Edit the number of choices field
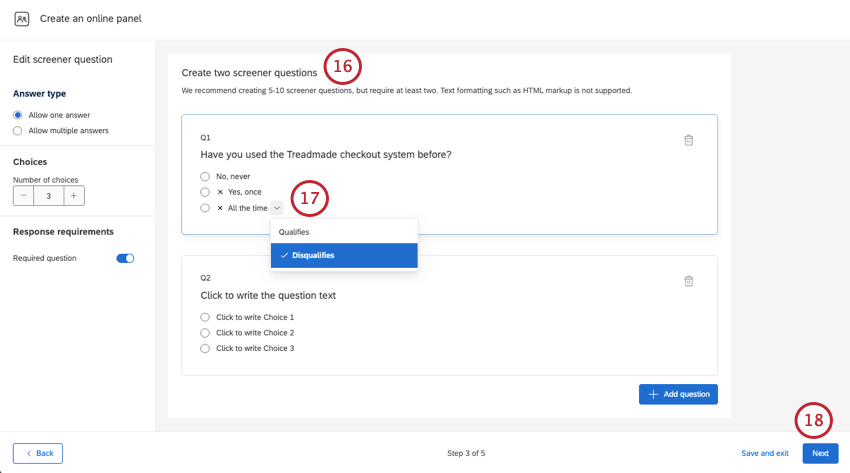 49,196
